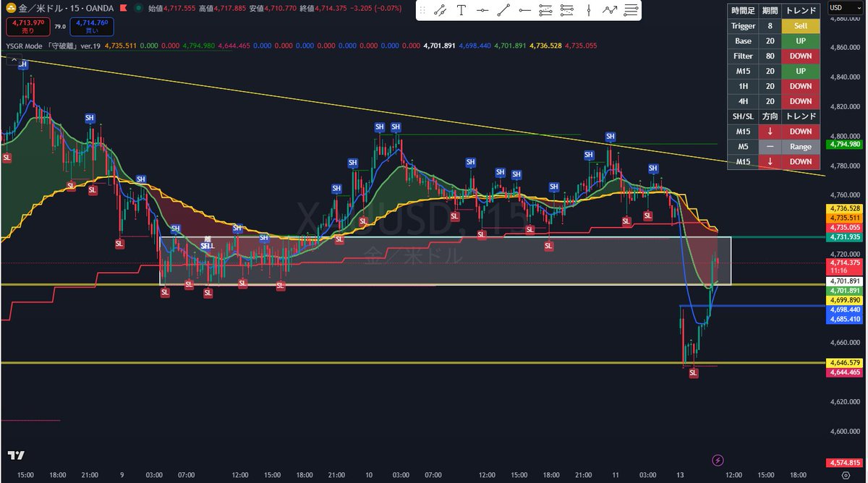Click the SELL signal label inside gray box
This screenshot has height=483, width=868.
(207, 246)
